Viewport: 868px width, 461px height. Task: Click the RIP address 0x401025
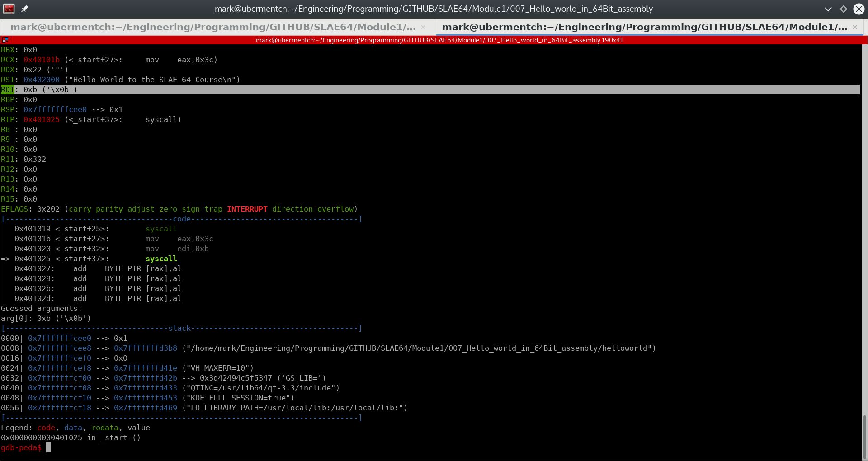[42, 119]
